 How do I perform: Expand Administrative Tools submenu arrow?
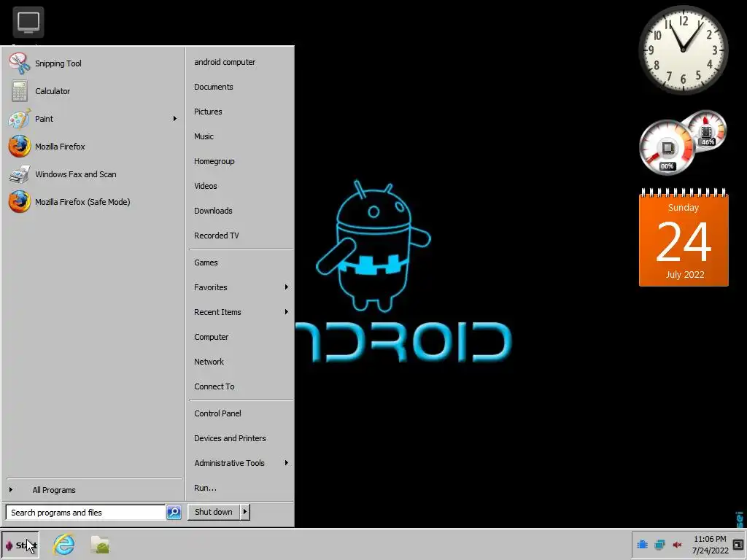point(286,463)
